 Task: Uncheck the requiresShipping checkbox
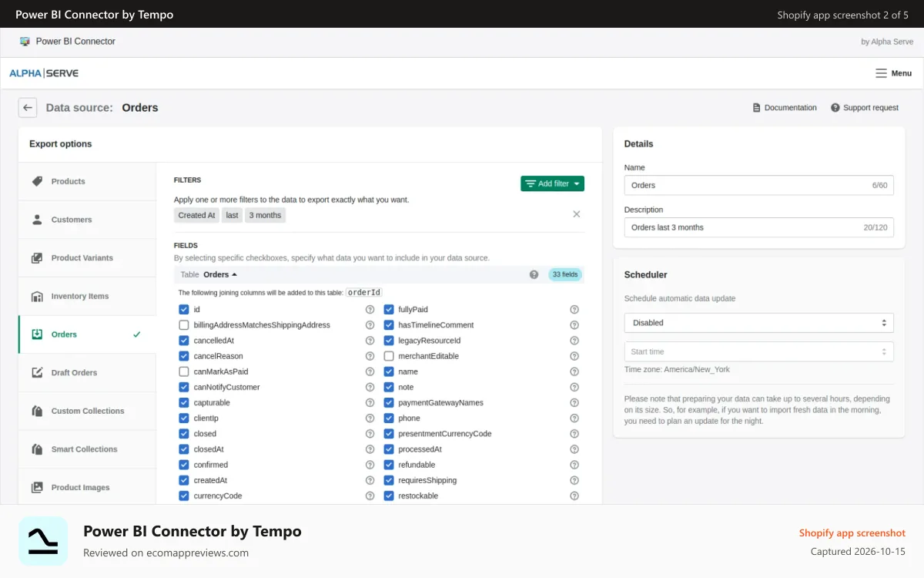coord(389,480)
